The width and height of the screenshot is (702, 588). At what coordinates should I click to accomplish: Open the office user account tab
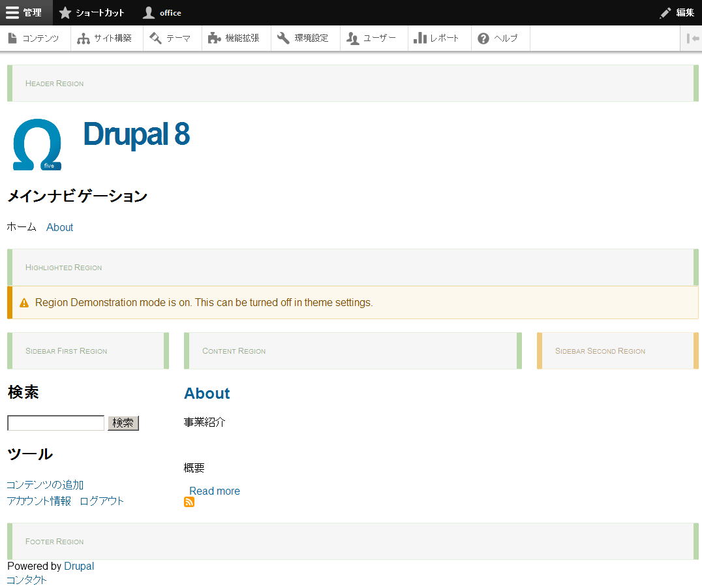[x=162, y=12]
